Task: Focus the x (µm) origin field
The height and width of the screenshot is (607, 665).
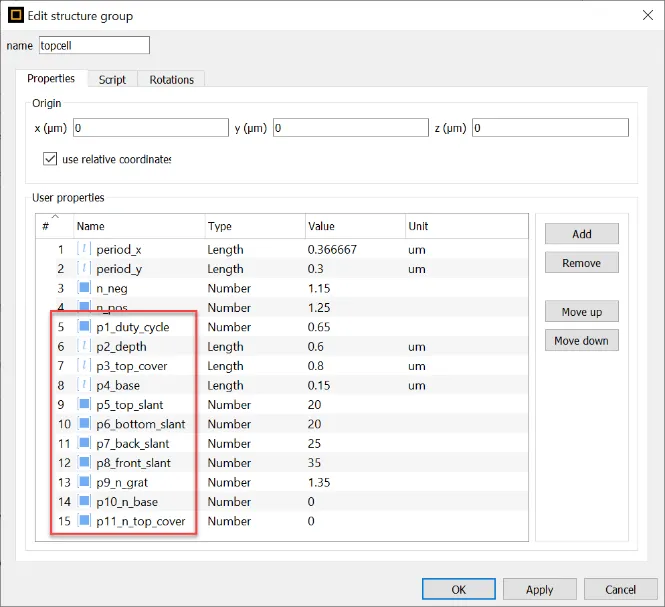Action: pos(150,128)
